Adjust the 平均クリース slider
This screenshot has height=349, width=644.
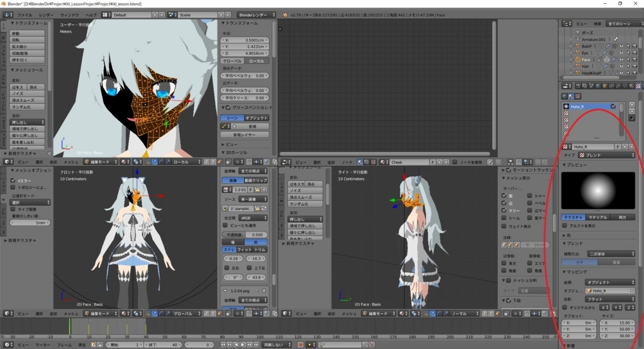tap(245, 97)
